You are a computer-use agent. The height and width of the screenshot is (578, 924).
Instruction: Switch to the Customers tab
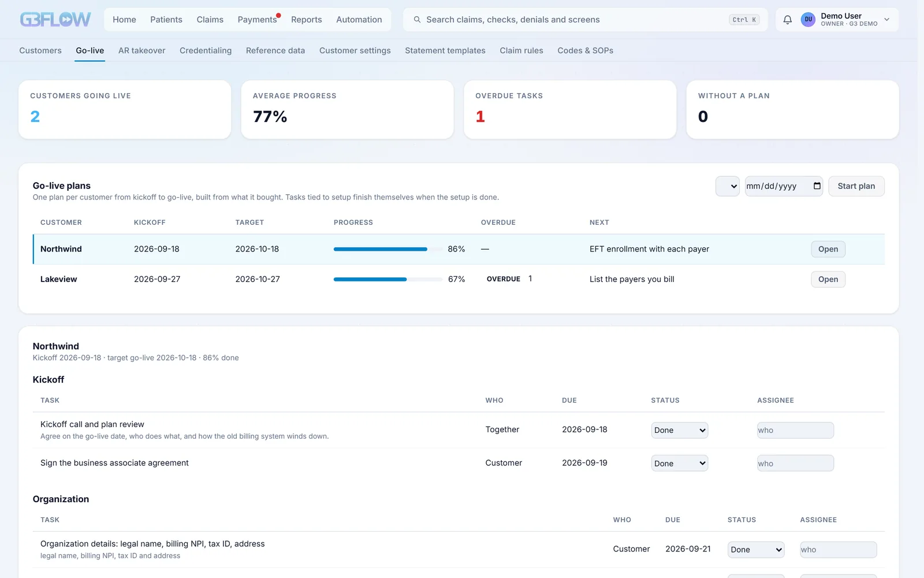(x=40, y=50)
